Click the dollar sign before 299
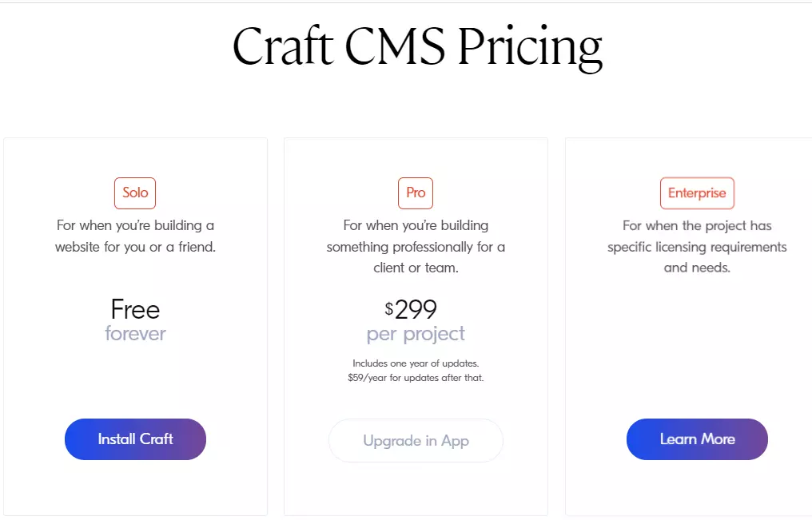The height and width of the screenshot is (520, 812). pyautogui.click(x=389, y=308)
